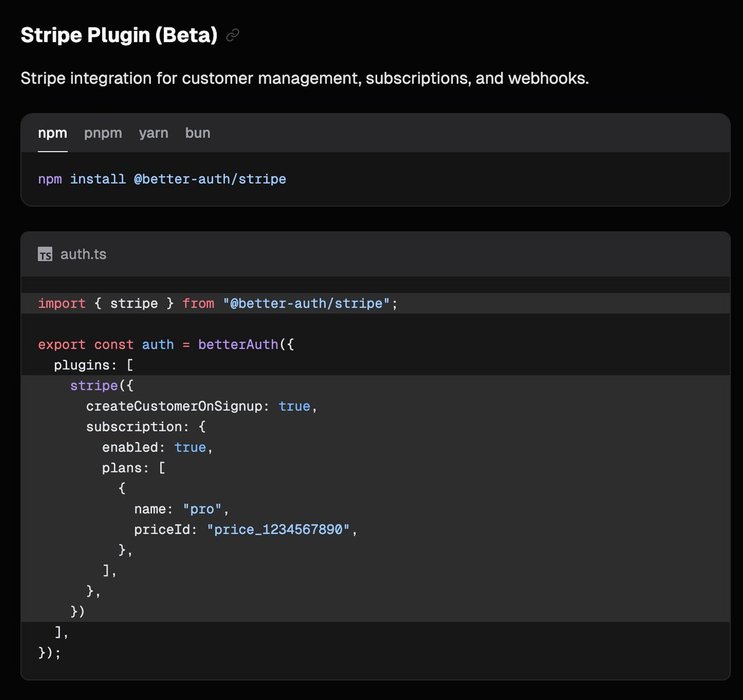The width and height of the screenshot is (743, 700).
Task: Switch to the pnpm tab
Action: point(103,133)
